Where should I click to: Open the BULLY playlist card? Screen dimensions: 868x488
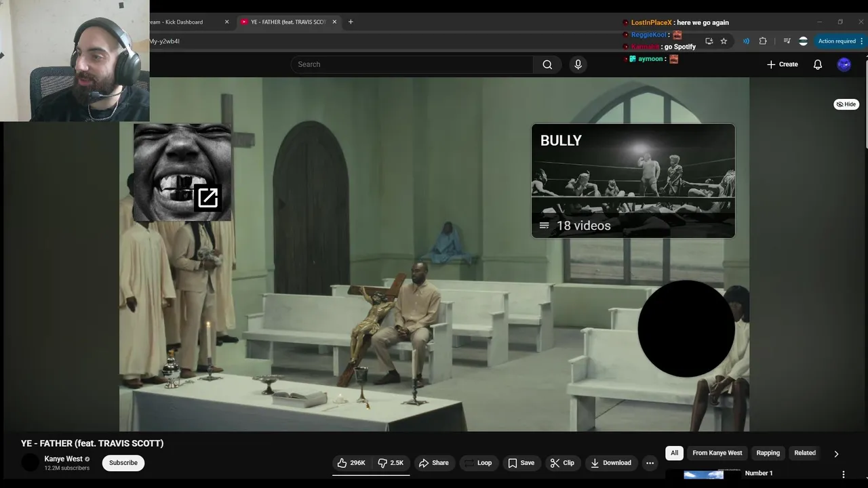coord(633,181)
